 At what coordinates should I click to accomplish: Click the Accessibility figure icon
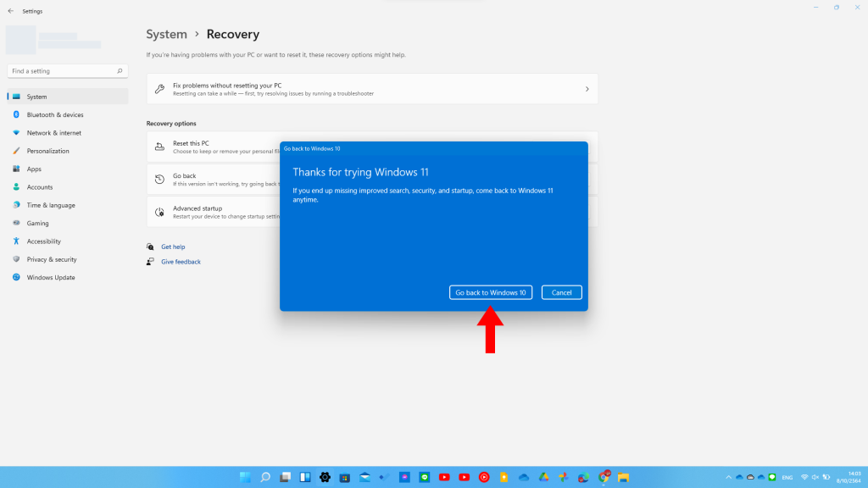tap(16, 241)
